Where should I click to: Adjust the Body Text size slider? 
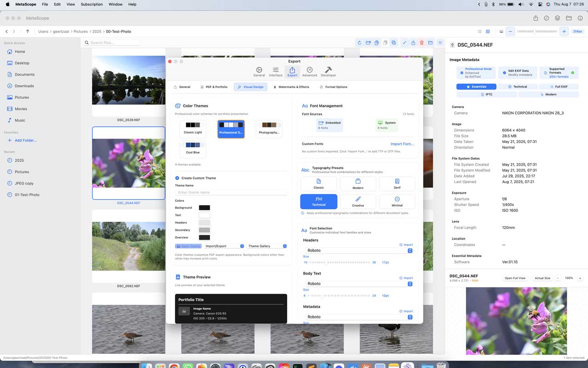[x=339, y=295]
